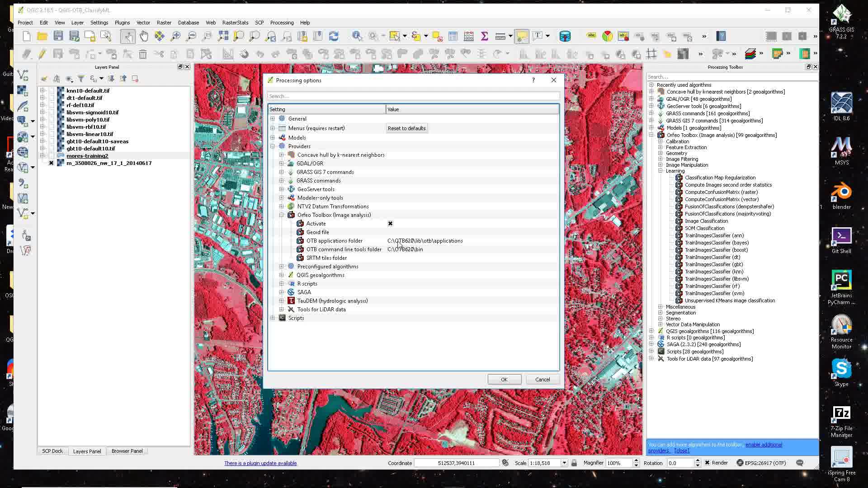Select the Pan Map tool

pos(144,36)
